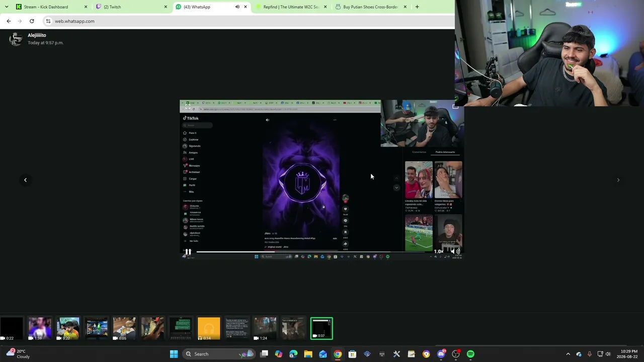
Task: Switch to the Refind W2C tab
Action: (x=291, y=7)
